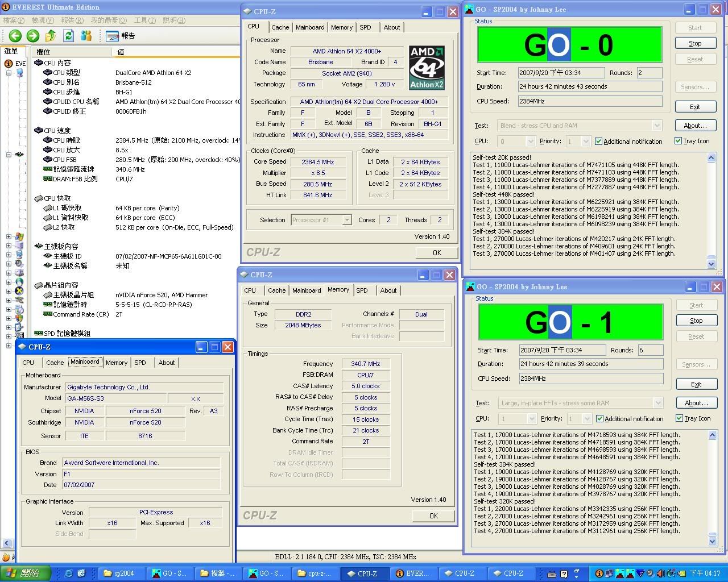Viewport: 728px width, 582px height.
Task: Click the keyboard icon on the taskbar language bar
Action: [552, 574]
